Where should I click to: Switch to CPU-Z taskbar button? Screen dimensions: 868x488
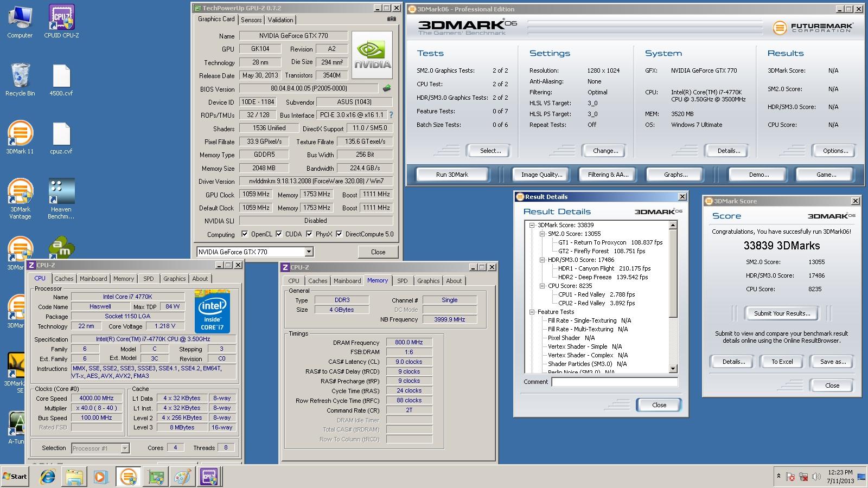point(209,477)
